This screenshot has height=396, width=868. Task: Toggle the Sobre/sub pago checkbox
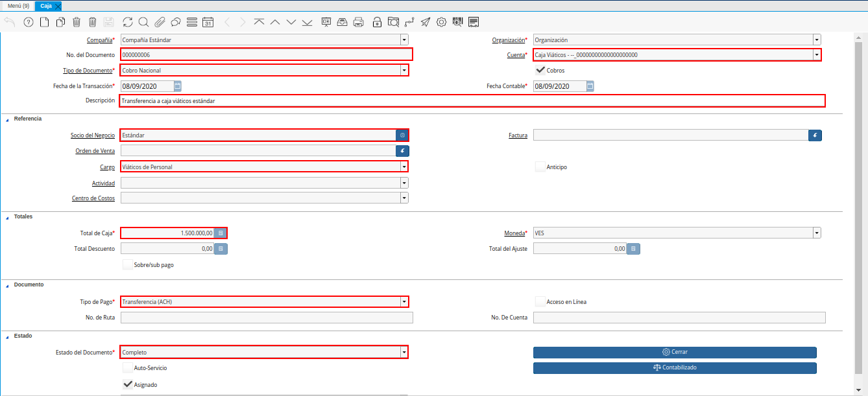pos(128,264)
